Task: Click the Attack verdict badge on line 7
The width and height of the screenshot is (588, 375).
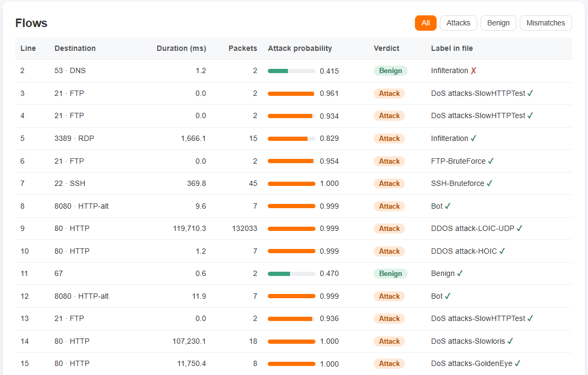Action: 389,184
